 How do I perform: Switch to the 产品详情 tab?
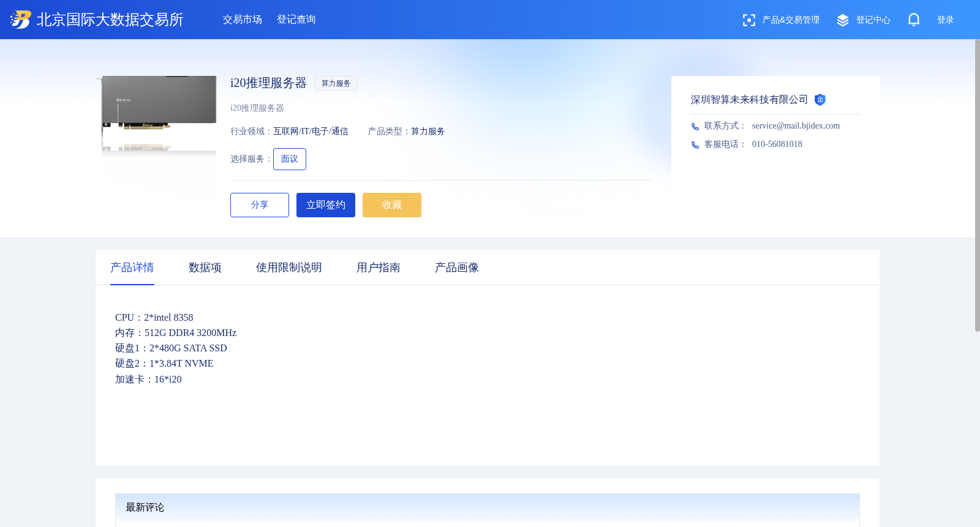point(132,267)
